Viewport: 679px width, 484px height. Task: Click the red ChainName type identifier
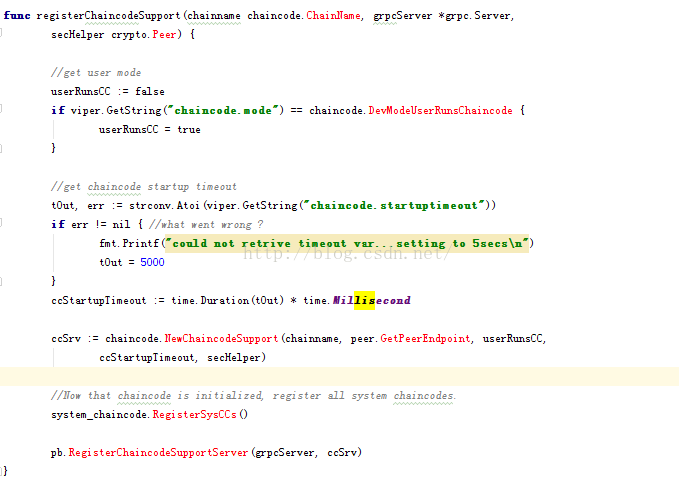333,16
